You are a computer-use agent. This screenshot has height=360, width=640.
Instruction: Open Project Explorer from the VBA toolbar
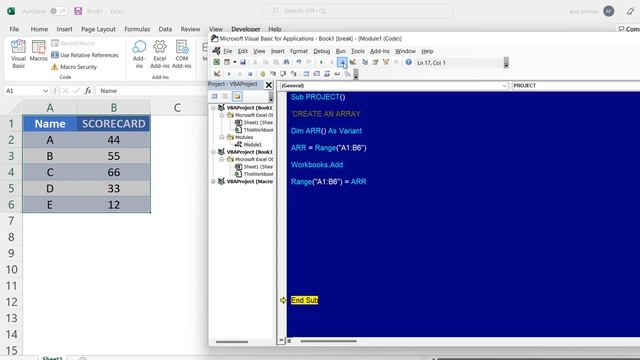click(x=365, y=62)
